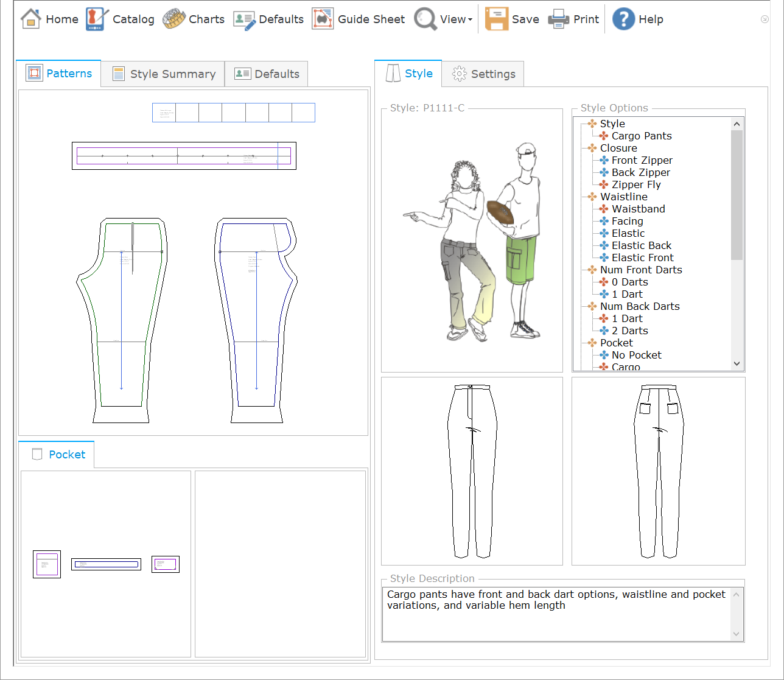Select the Front Zipper closure option

click(642, 160)
